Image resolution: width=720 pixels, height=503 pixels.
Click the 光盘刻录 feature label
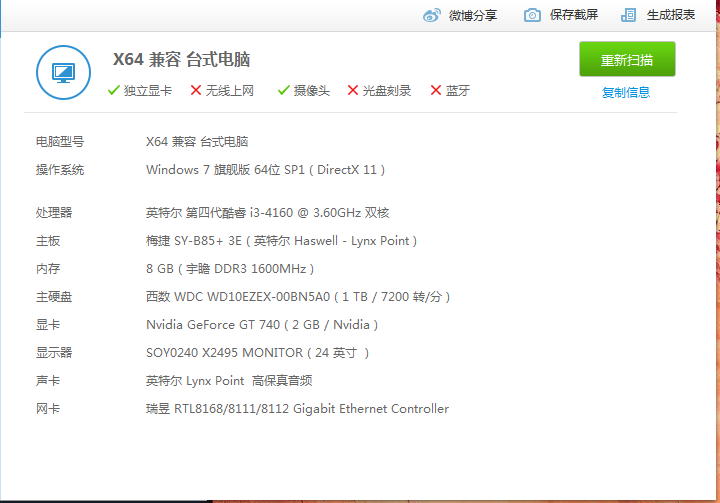point(387,90)
